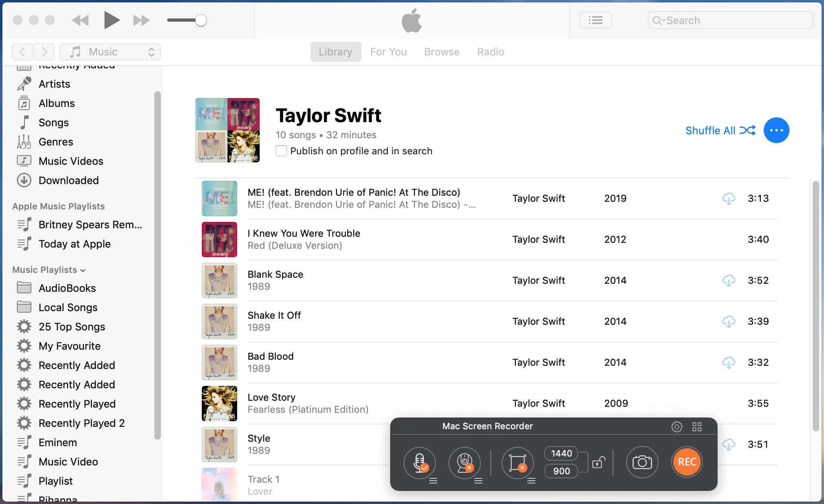Click the download icon for Blank Space
Screen dimensions: 824x504
pos(728,280)
